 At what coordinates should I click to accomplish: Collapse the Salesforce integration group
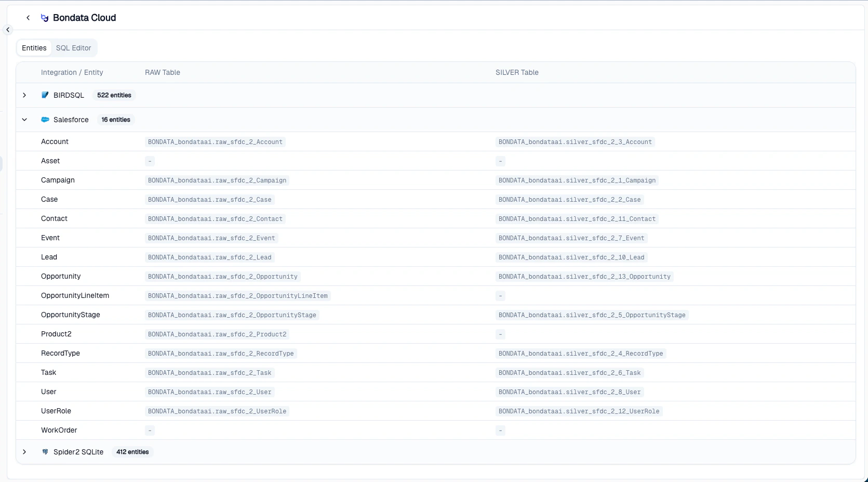point(24,120)
